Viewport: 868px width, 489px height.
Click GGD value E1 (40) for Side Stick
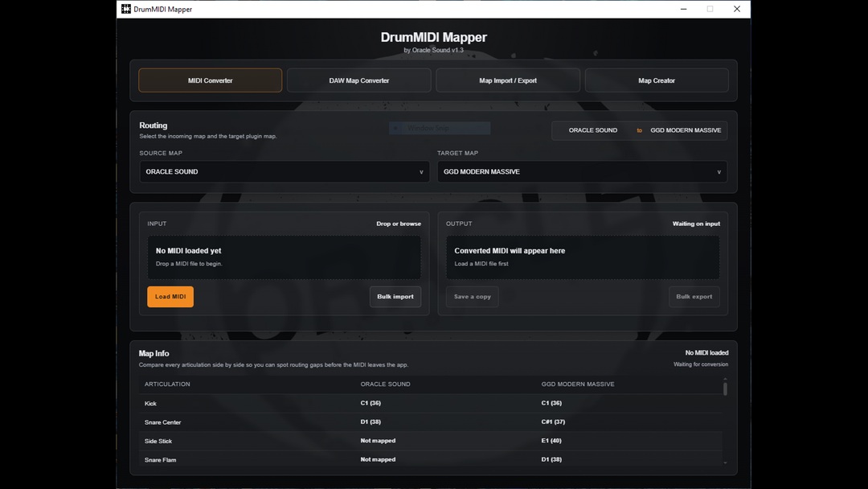pyautogui.click(x=551, y=441)
